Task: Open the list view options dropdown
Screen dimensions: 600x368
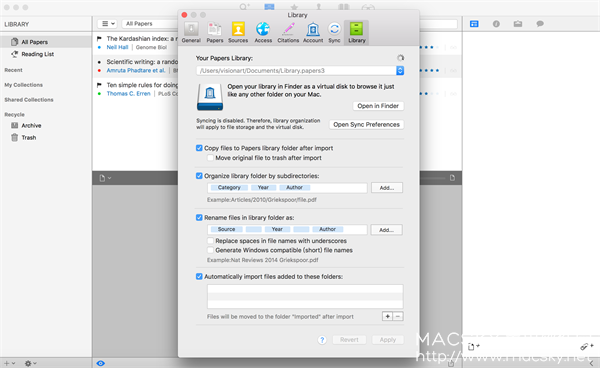Action: tap(107, 24)
